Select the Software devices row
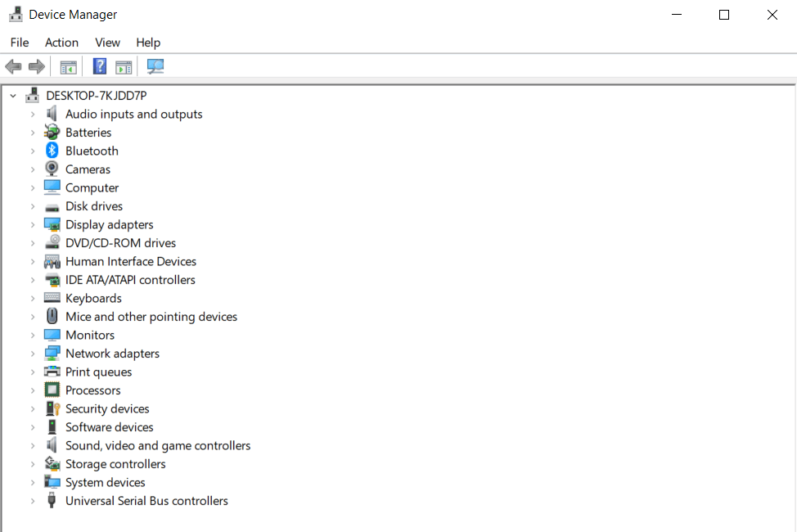Viewport: 797px width, 532px height. 109,427
